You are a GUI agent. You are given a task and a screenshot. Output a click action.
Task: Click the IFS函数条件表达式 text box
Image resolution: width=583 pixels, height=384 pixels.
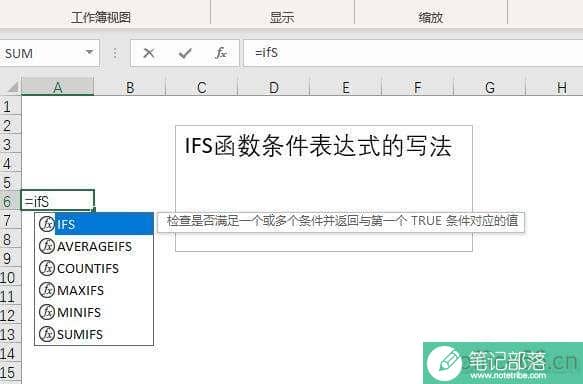tap(324, 188)
